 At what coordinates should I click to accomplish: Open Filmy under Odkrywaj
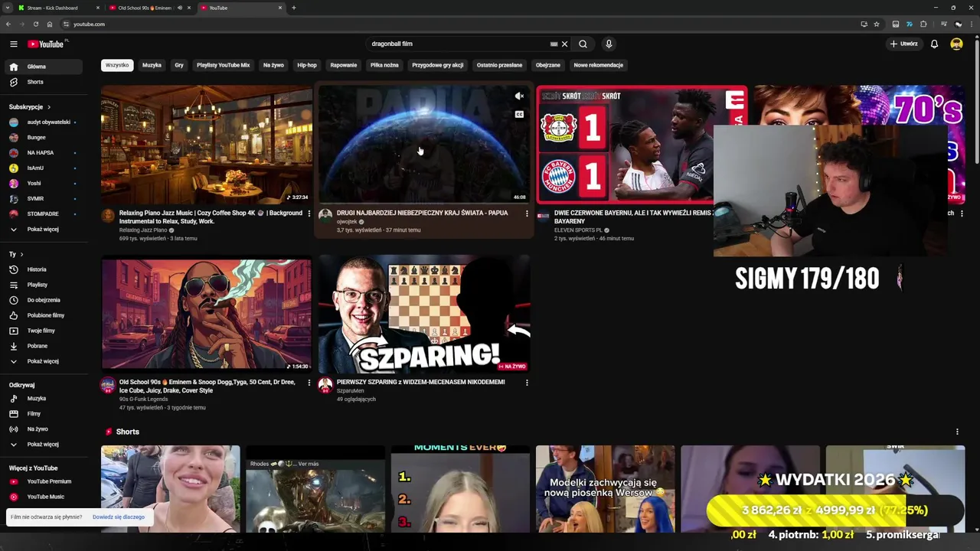44,414
